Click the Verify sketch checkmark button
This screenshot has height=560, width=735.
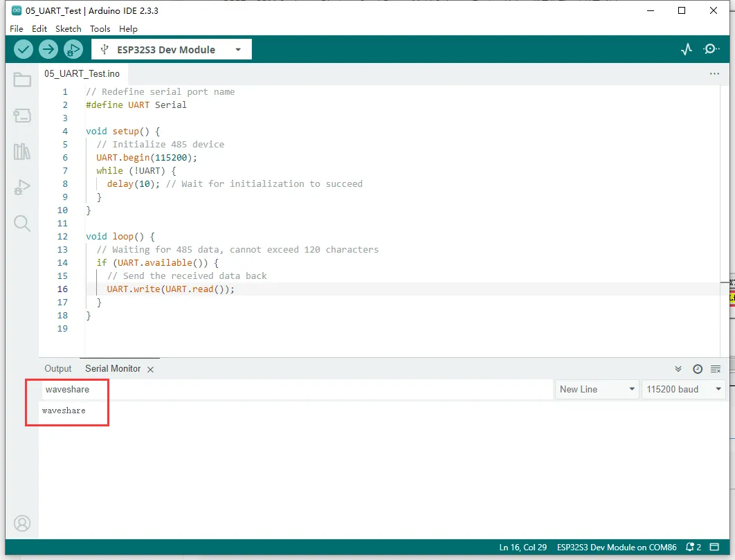tap(24, 49)
